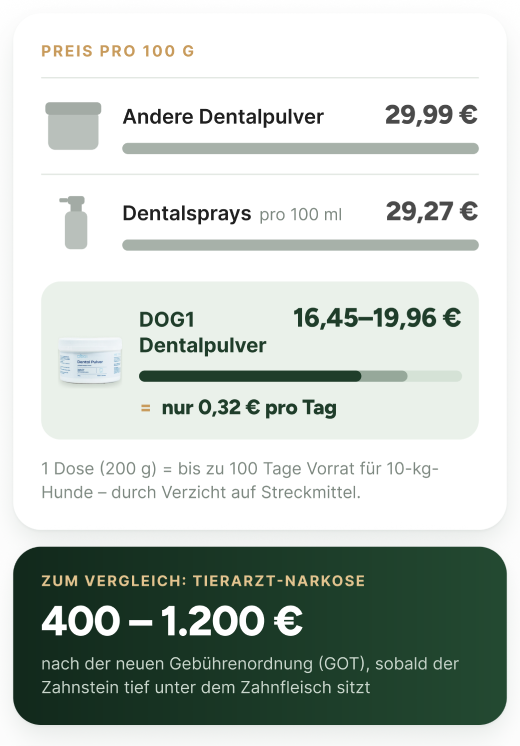Select the Andere Dentalpulver label
520x746 pixels.
(x=223, y=117)
